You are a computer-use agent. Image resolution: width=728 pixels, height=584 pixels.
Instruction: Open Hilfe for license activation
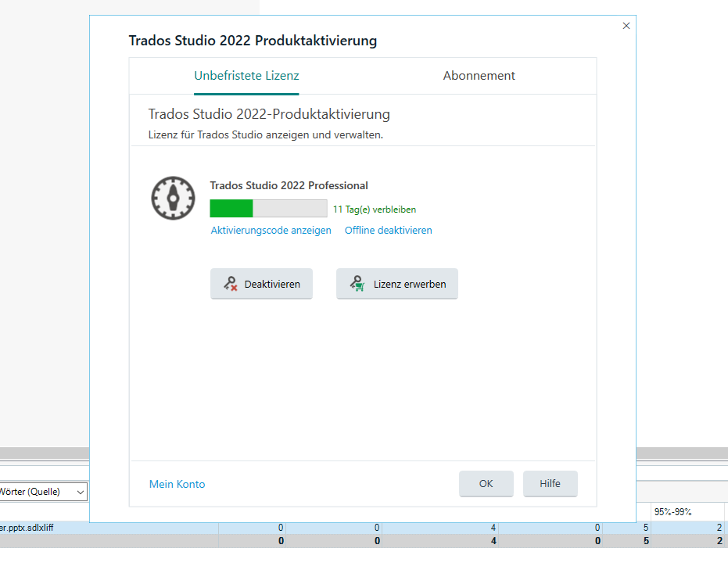point(550,483)
